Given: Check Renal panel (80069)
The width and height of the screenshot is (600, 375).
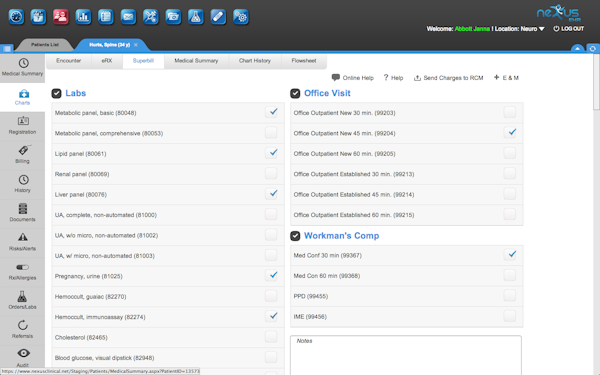Looking at the screenshot, I should (x=271, y=173).
